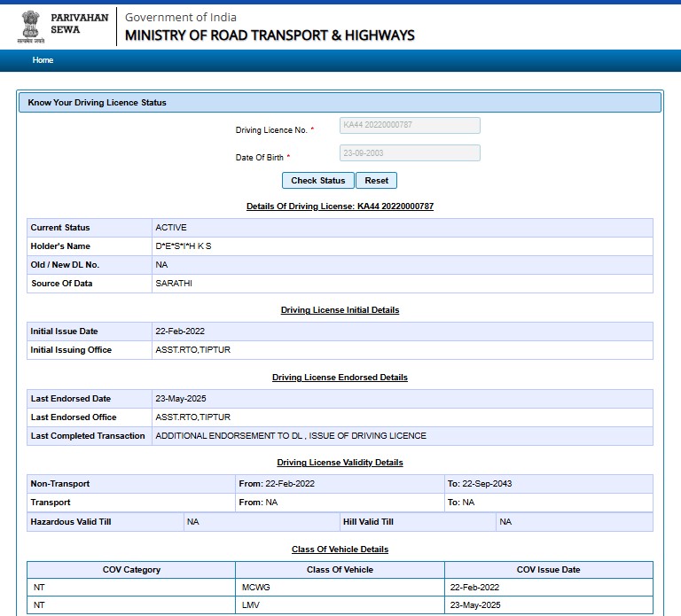Screen dimensions: 681x616
Task: Click the masked Holder's Name value
Action: pos(184,246)
